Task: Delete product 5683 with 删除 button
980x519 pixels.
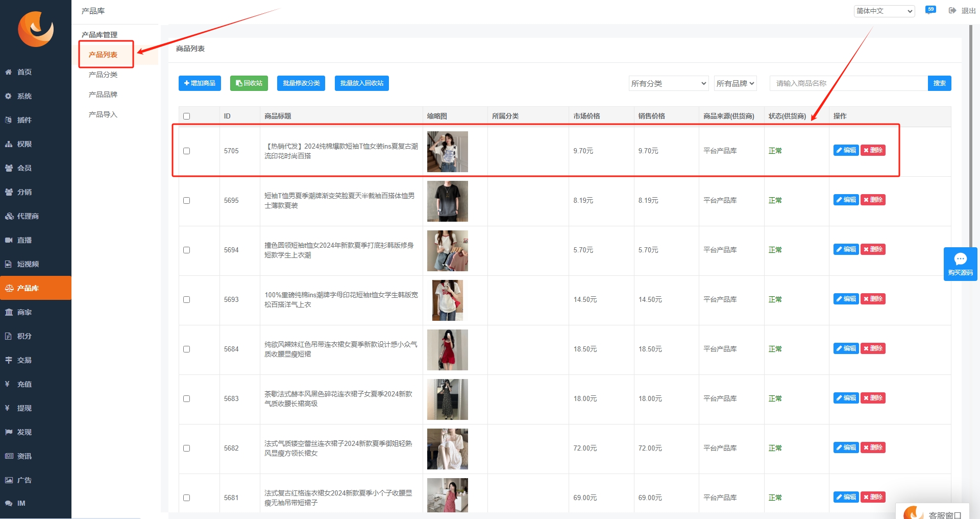Action: (x=873, y=398)
